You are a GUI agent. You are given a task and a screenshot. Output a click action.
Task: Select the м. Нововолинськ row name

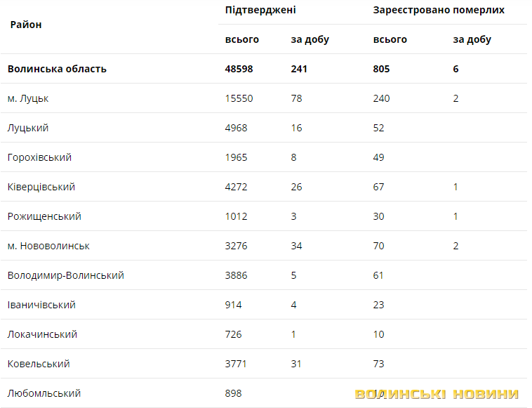(48, 246)
